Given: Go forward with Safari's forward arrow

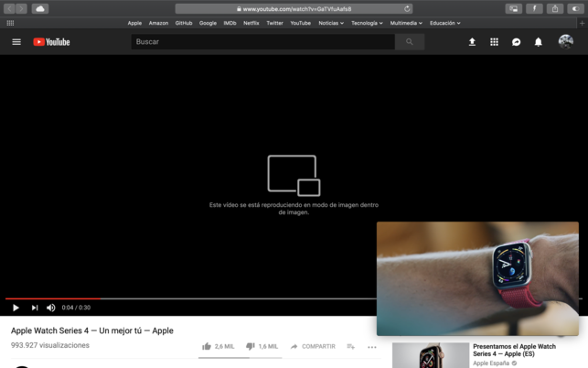Looking at the screenshot, I should [21, 8].
